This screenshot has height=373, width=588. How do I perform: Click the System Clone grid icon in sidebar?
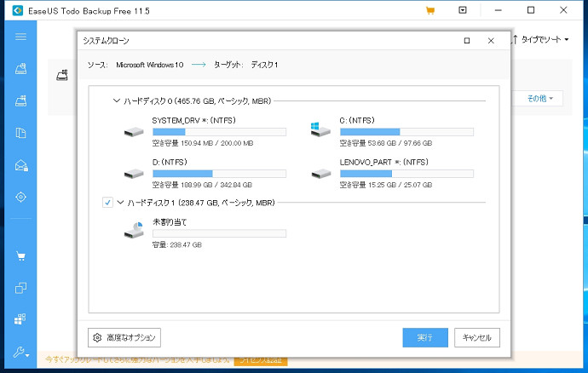coord(20,319)
